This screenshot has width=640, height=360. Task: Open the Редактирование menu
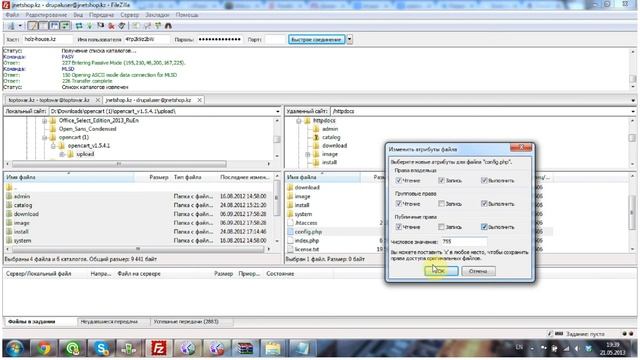(46, 15)
